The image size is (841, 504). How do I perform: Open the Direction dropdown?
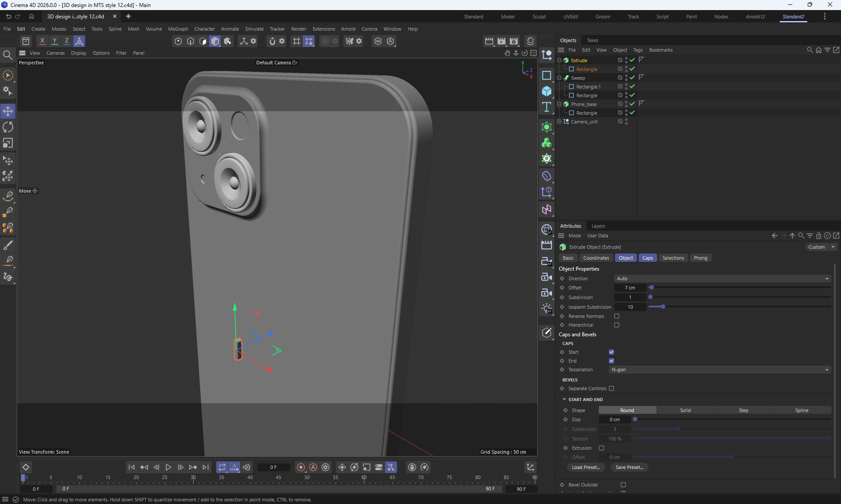click(x=721, y=278)
